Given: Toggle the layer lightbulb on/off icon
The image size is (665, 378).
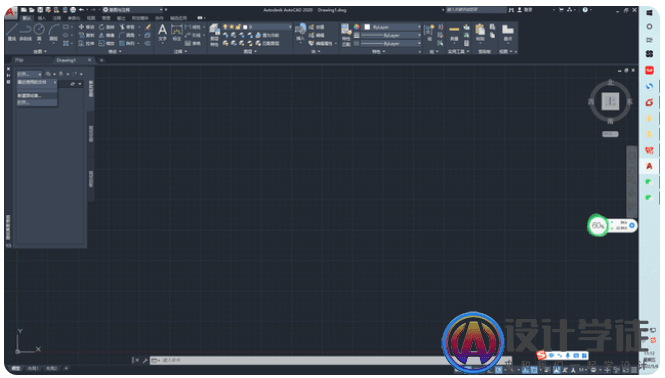Looking at the screenshot, I should [226, 27].
